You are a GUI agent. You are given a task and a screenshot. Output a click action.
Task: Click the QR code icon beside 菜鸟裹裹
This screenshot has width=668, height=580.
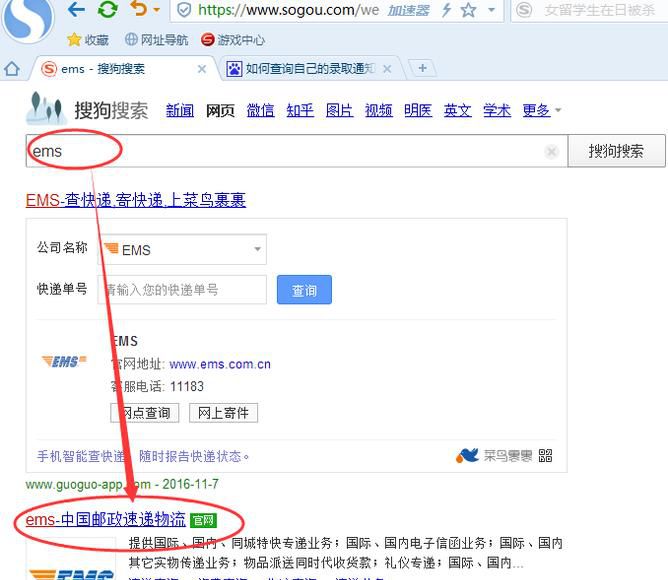(x=545, y=456)
